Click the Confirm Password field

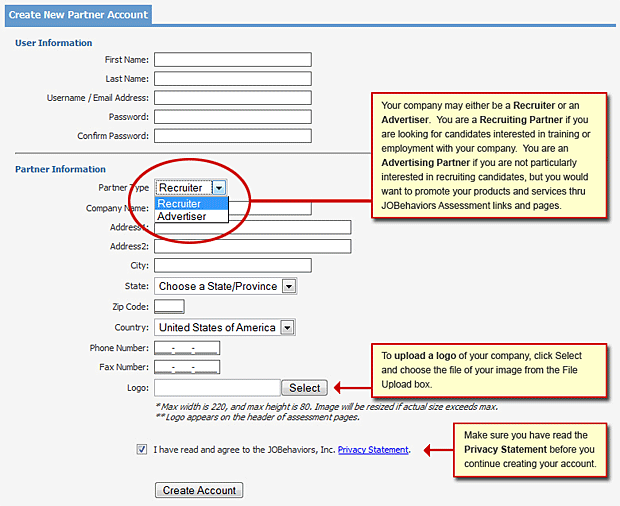pyautogui.click(x=232, y=136)
